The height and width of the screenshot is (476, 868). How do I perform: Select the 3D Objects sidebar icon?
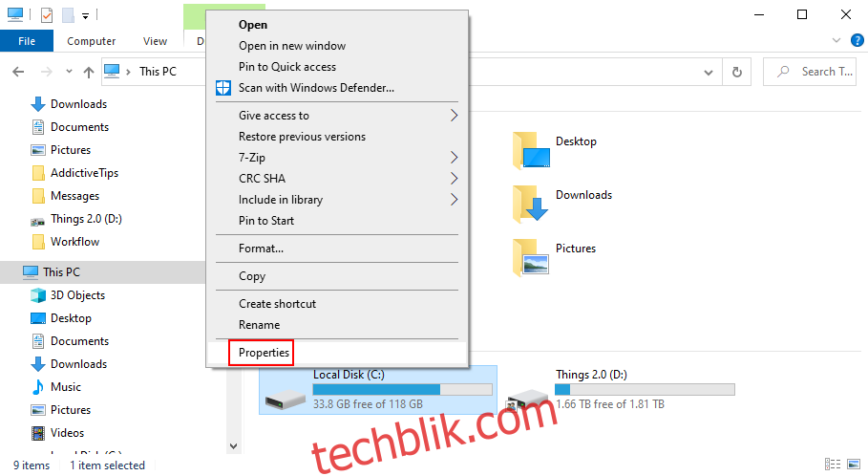coord(38,295)
